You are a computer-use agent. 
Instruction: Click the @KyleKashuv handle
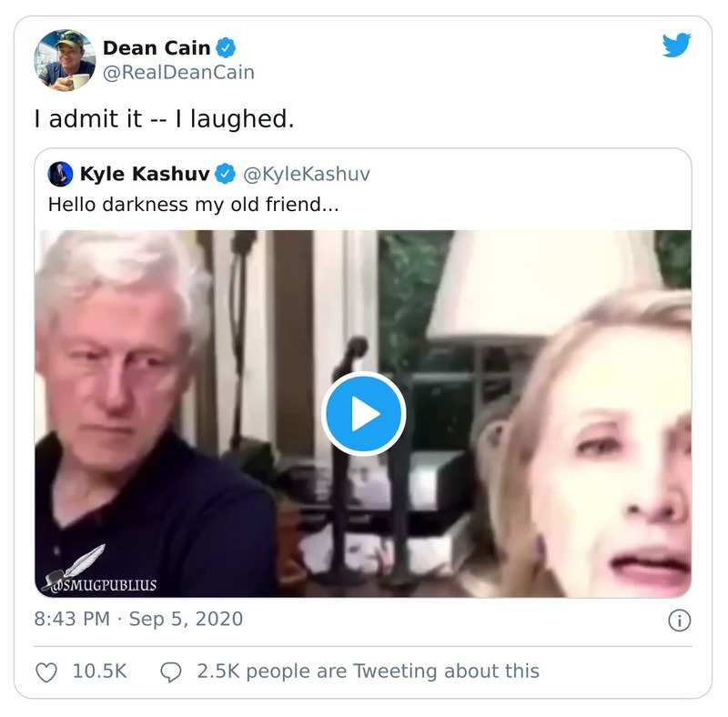point(306,174)
